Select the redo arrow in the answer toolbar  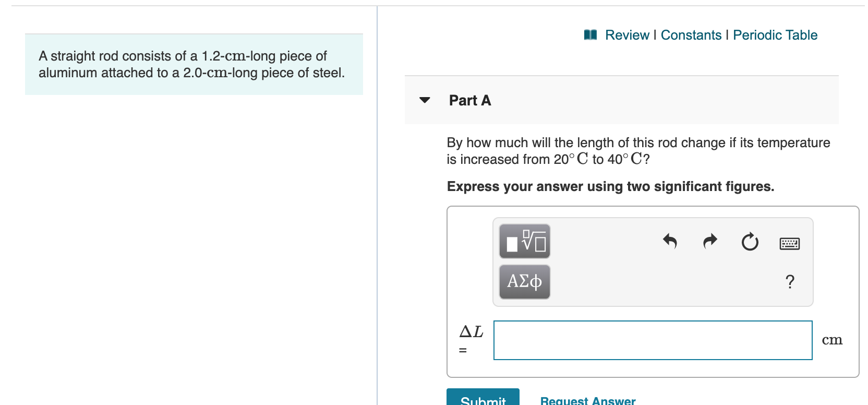point(709,242)
